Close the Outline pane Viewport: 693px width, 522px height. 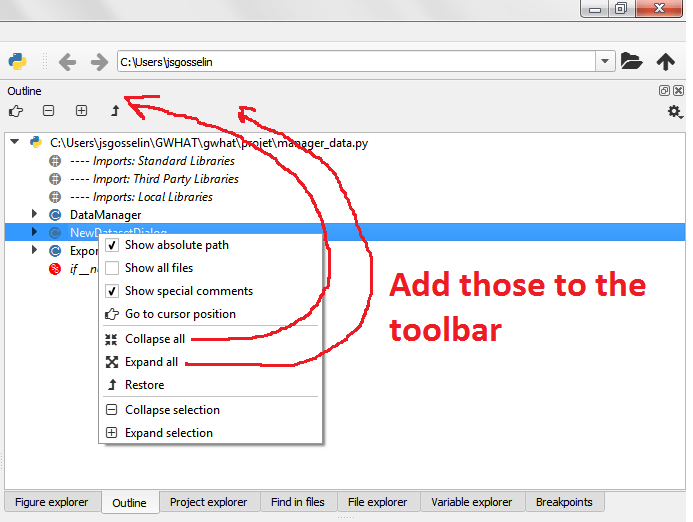pyautogui.click(x=678, y=91)
